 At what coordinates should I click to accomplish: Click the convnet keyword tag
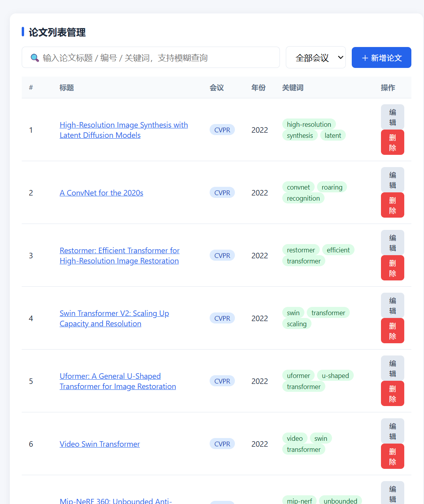(x=298, y=187)
